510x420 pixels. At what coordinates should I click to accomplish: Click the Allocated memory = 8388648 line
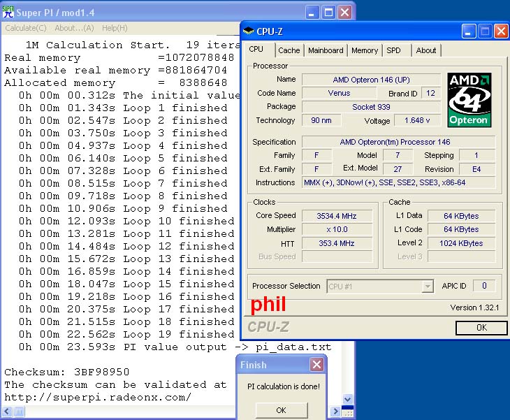[115, 82]
